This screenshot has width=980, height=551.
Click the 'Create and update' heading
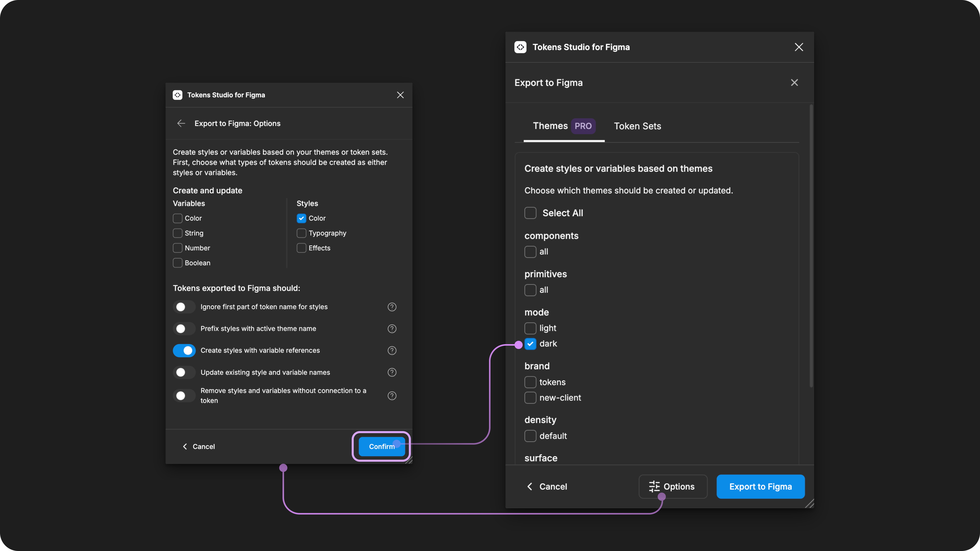pos(207,191)
